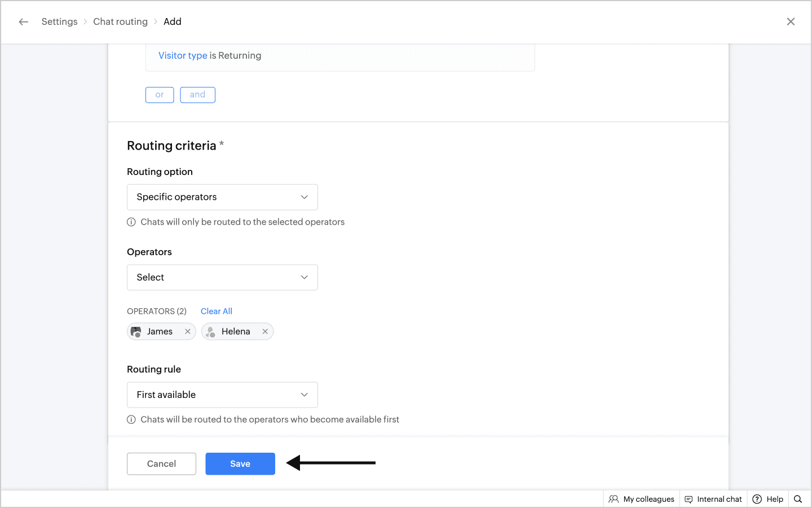Add an 'or' condition
Image resolution: width=812 pixels, height=508 pixels.
coord(160,95)
